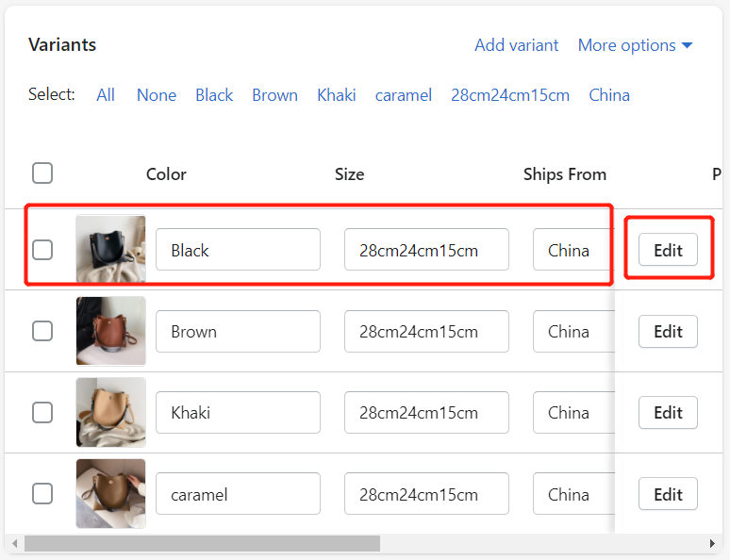Viewport: 730px width, 560px height.
Task: Check the Khaki variant row checkbox
Action: tap(42, 412)
